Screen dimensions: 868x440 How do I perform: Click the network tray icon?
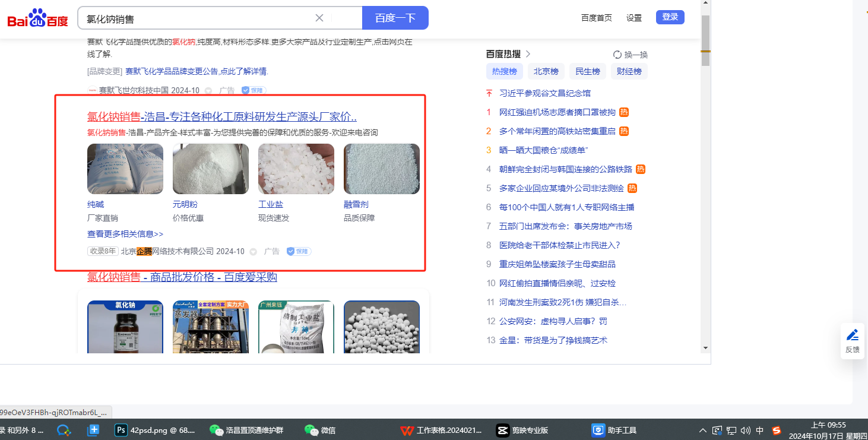tap(731, 430)
